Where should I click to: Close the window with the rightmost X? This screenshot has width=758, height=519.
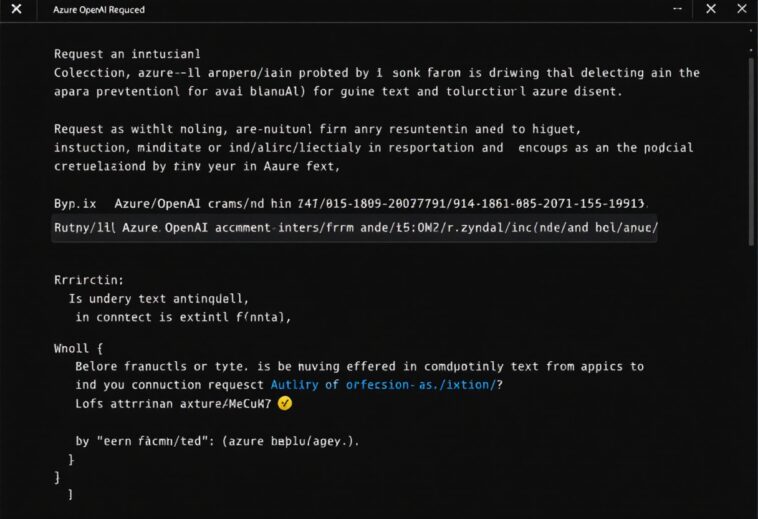[x=742, y=9]
